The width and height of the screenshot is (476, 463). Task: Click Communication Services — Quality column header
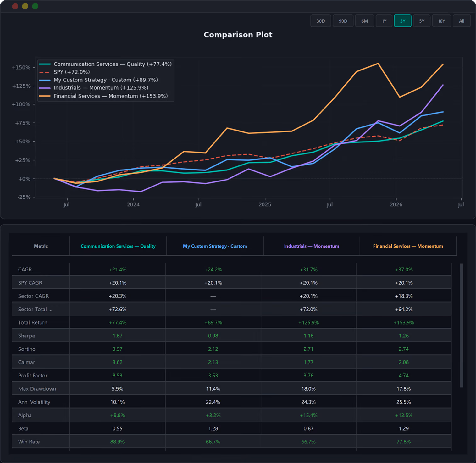tap(118, 246)
